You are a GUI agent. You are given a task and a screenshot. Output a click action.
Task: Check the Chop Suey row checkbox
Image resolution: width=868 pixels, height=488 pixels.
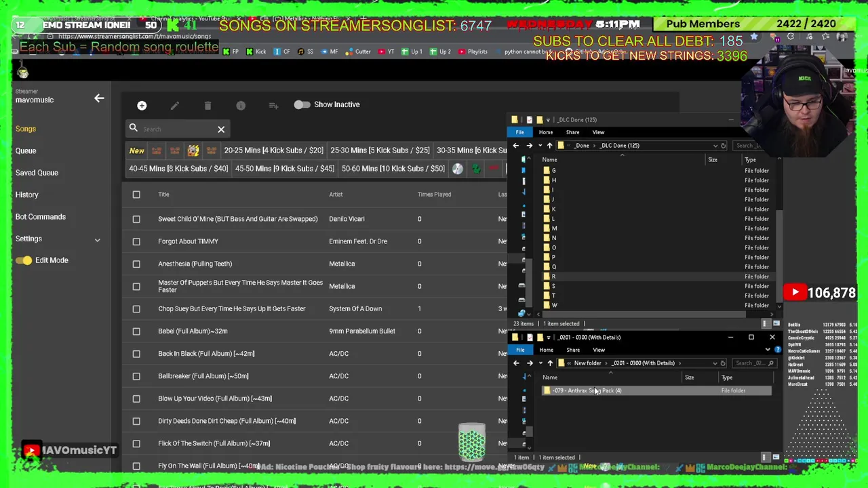tap(136, 308)
